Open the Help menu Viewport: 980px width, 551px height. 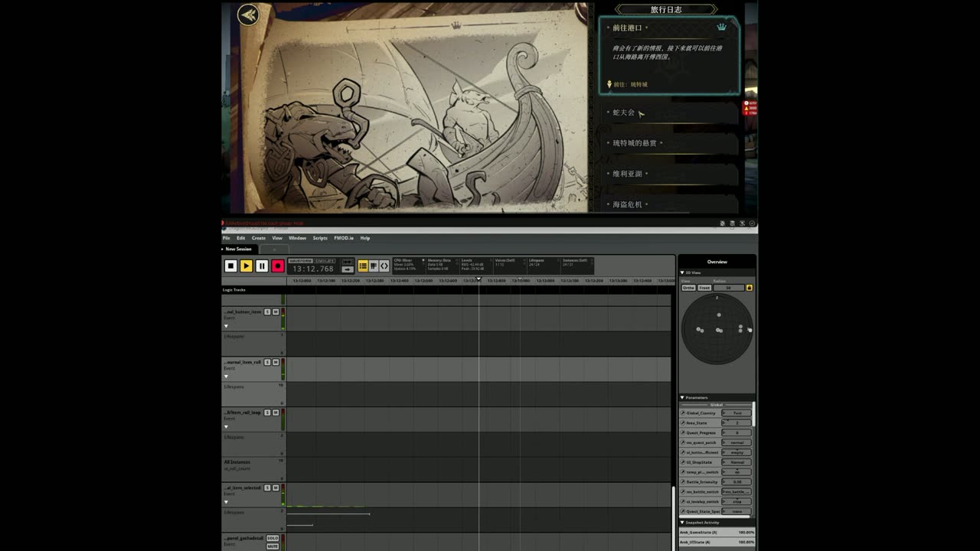[x=365, y=238]
